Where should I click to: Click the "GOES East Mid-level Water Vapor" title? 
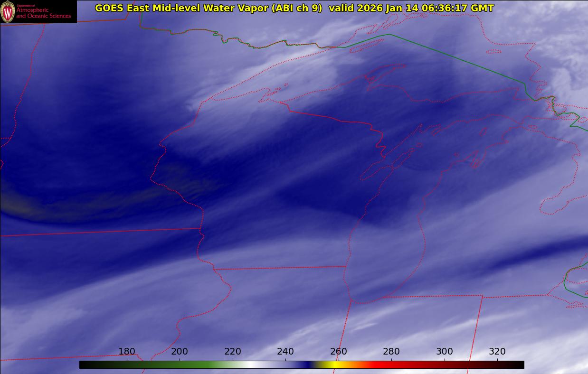coord(181,8)
